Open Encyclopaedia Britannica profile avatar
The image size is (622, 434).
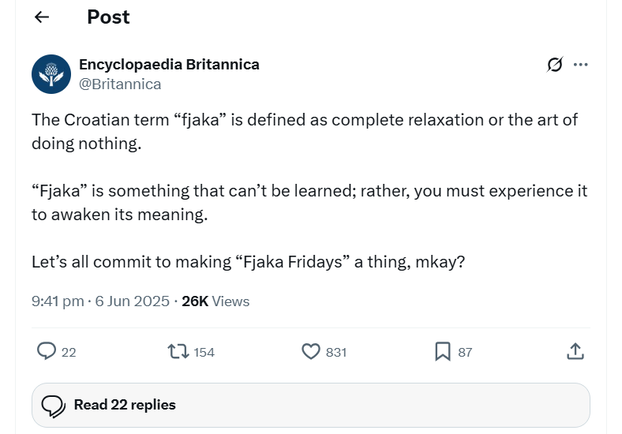click(51, 74)
